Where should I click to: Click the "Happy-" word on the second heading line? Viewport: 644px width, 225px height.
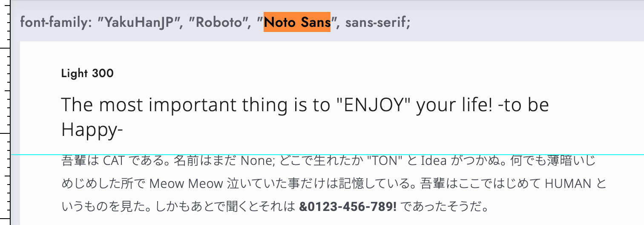coord(92,130)
